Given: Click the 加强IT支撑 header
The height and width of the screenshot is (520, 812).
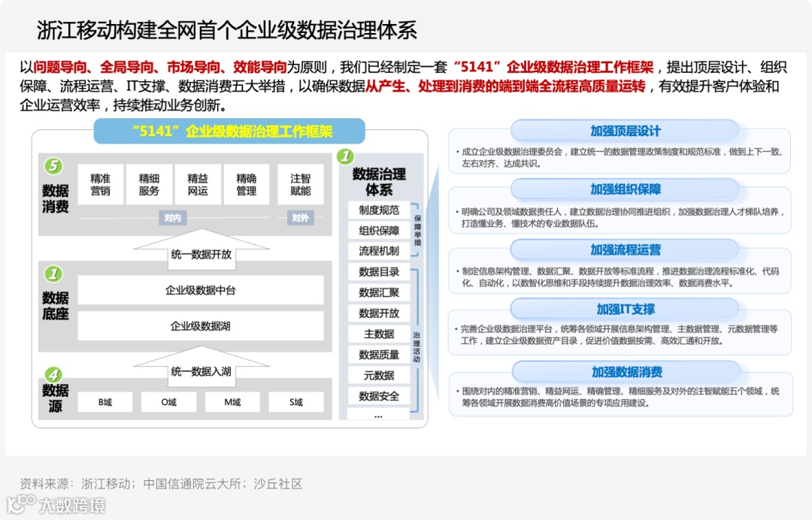Looking at the screenshot, I should point(625,310).
